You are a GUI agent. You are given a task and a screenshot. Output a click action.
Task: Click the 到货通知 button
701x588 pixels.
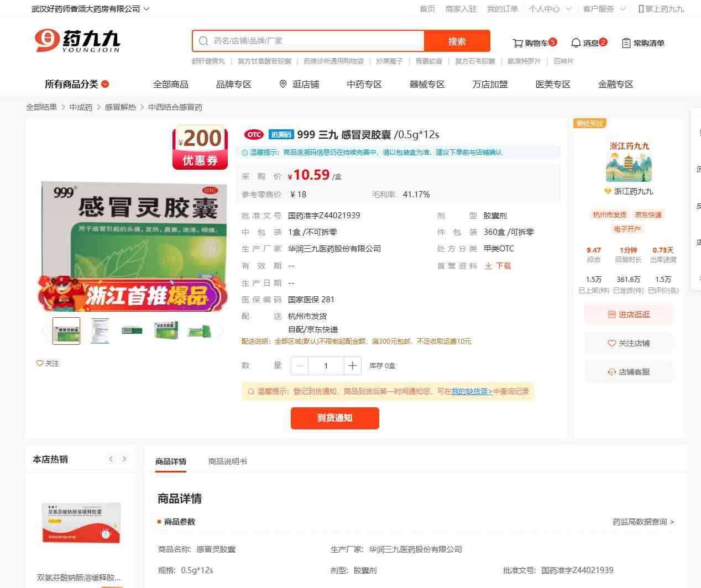[x=334, y=418]
